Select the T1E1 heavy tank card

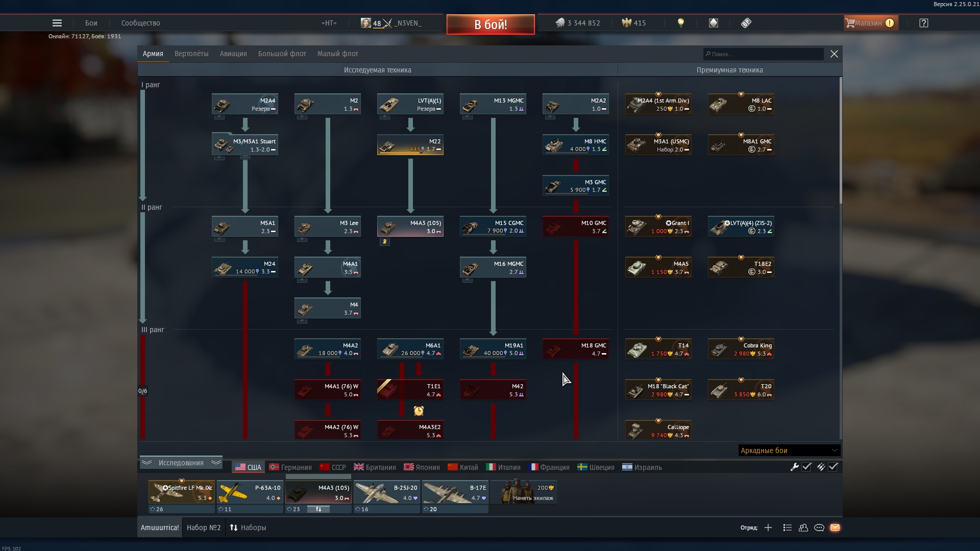point(410,390)
